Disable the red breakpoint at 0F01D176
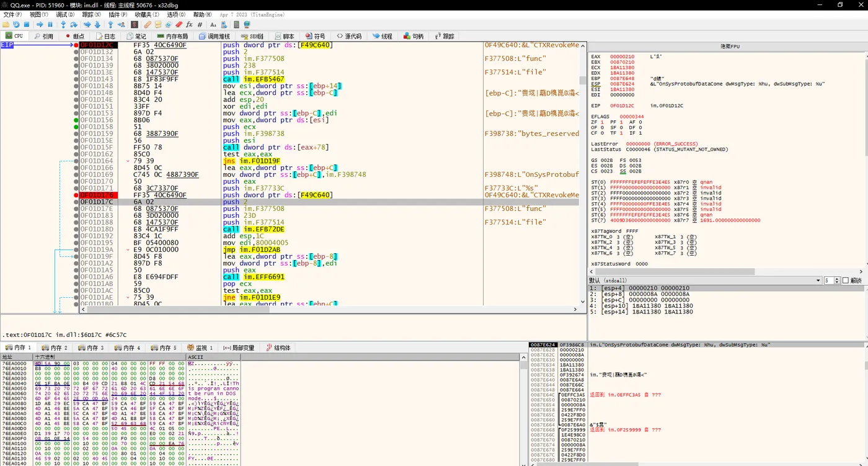 pos(76,195)
